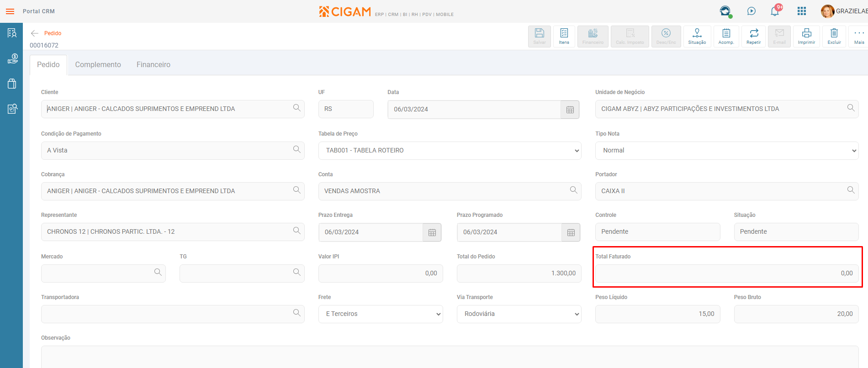Click the Desc/Enc percent toolbar button
Viewport: 868px width, 368px height.
[x=666, y=36]
